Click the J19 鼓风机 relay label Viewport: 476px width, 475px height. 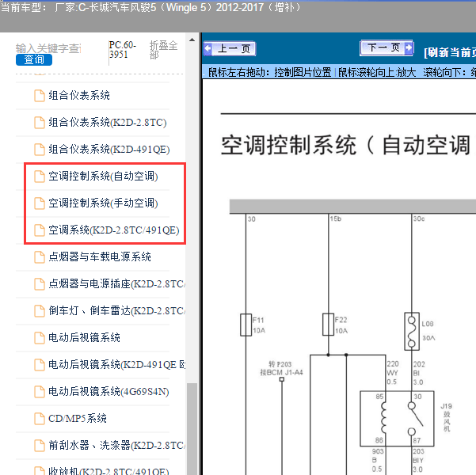click(x=446, y=416)
